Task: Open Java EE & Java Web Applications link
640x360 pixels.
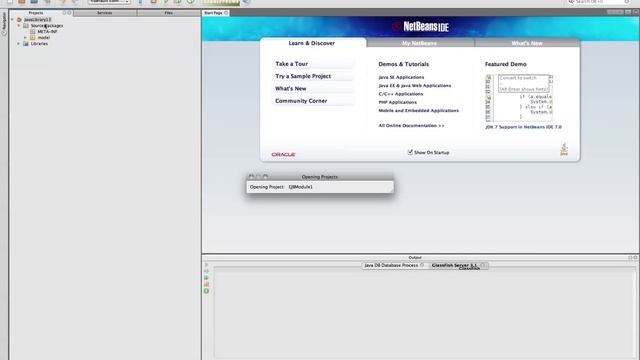Action: pos(415,86)
